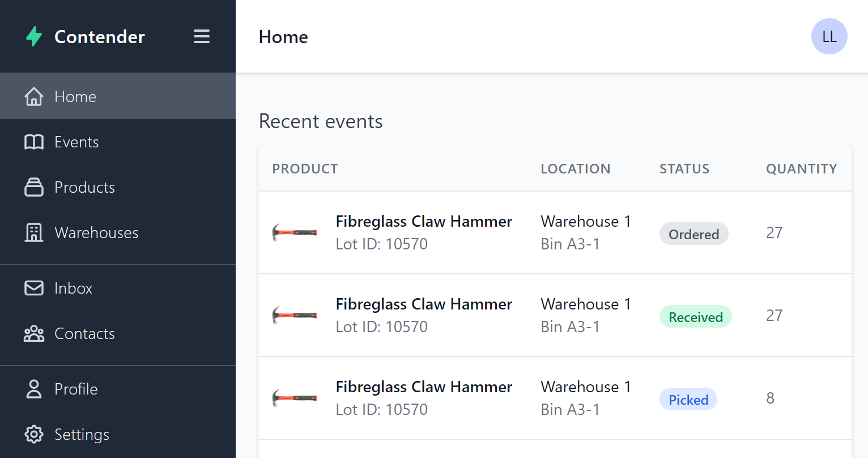This screenshot has height=458, width=868.
Task: Click the Picked status badge
Action: 688,399
